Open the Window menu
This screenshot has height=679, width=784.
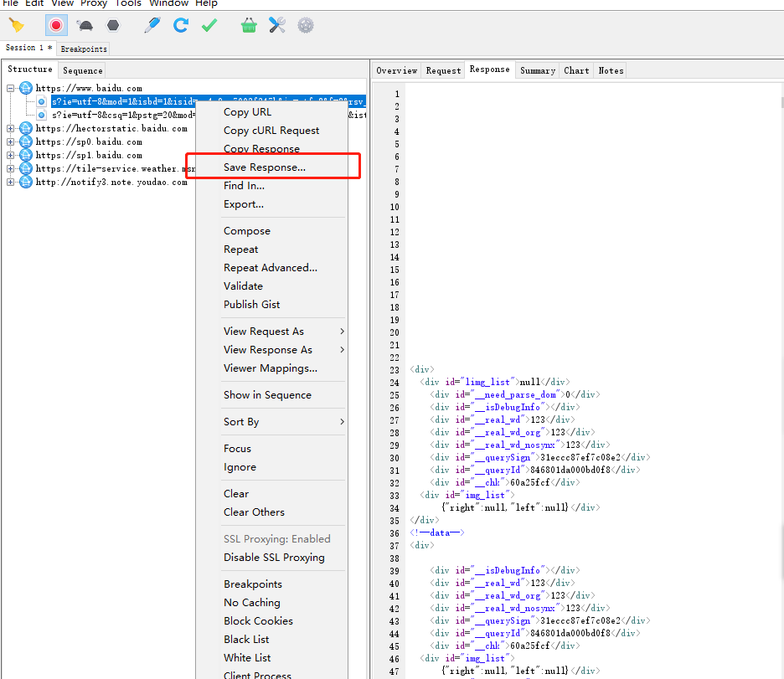click(168, 3)
